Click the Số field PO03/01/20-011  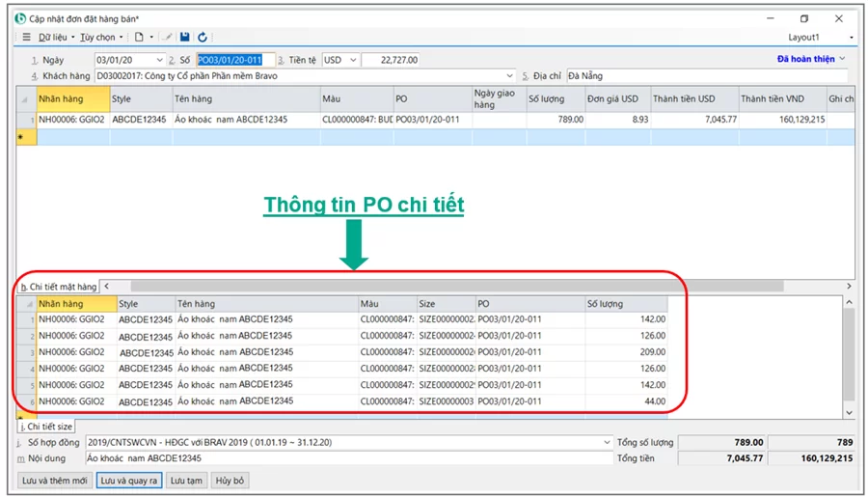click(235, 60)
